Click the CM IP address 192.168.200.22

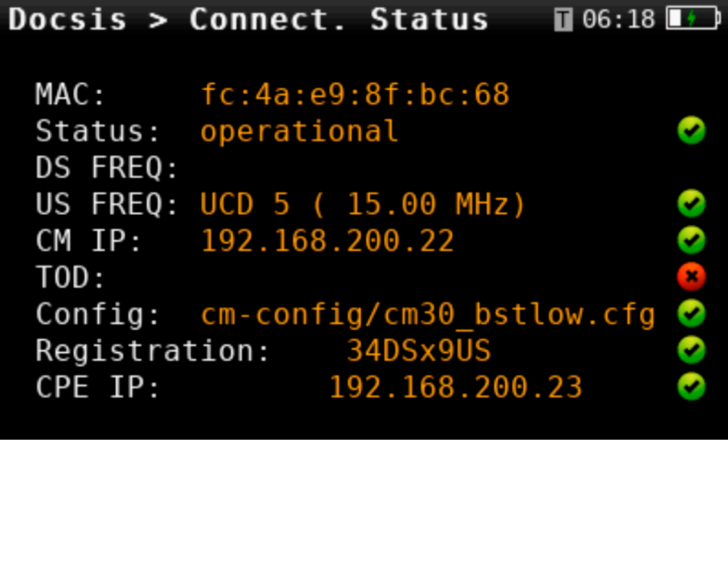[328, 241]
